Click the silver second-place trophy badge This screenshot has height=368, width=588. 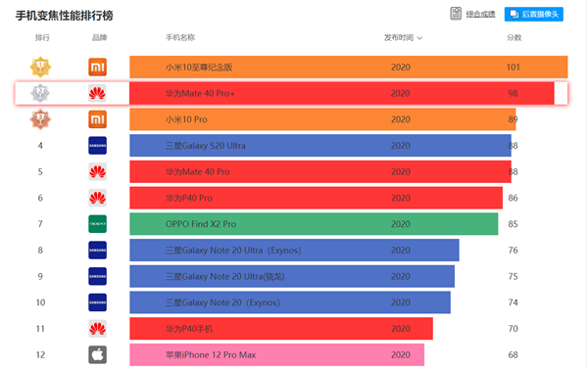coord(40,93)
